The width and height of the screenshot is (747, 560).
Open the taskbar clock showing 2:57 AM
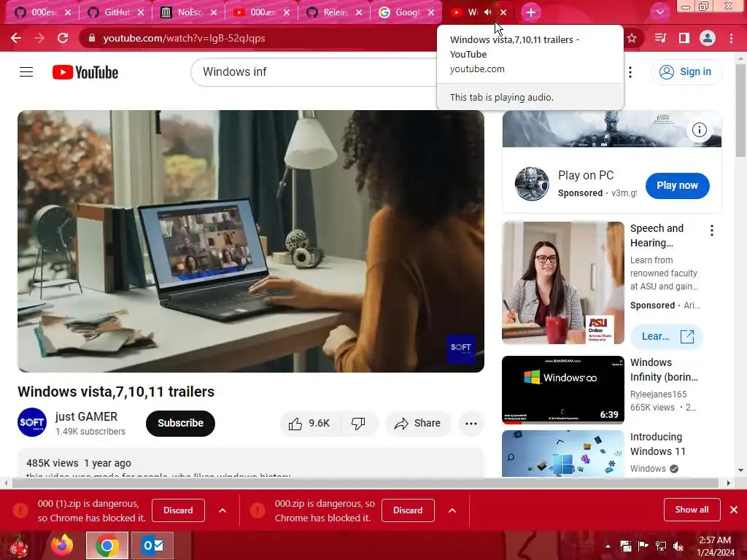coord(716,546)
